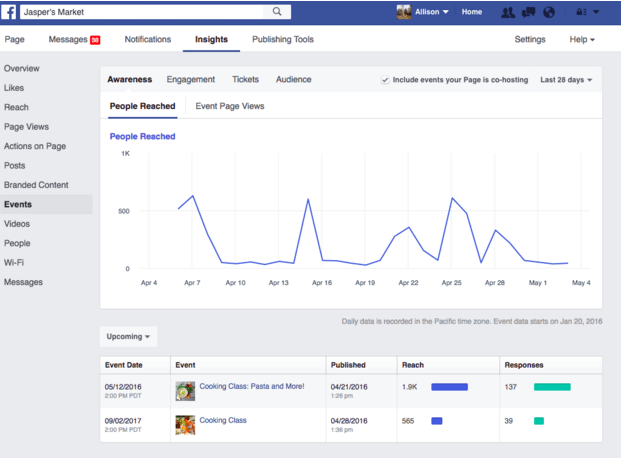Screen dimensions: 629x469
Task: Open the Last 28 days dropdown
Action: pos(566,80)
